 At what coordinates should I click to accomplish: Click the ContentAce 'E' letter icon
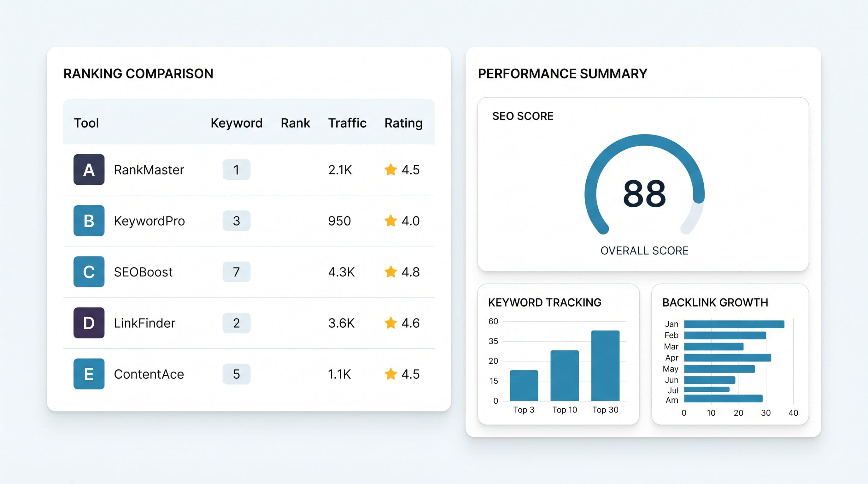pyautogui.click(x=89, y=374)
